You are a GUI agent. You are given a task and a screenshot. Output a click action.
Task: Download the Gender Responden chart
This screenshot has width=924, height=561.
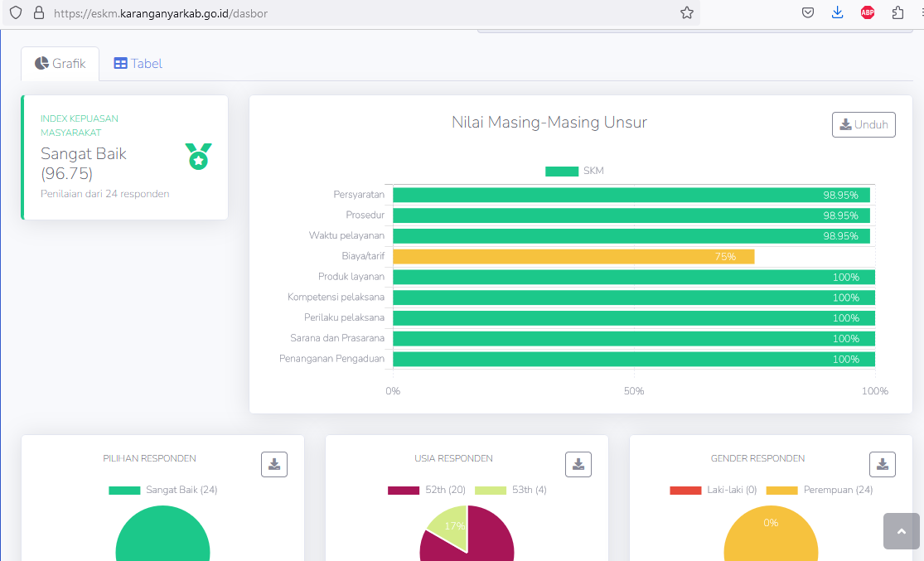coord(883,464)
